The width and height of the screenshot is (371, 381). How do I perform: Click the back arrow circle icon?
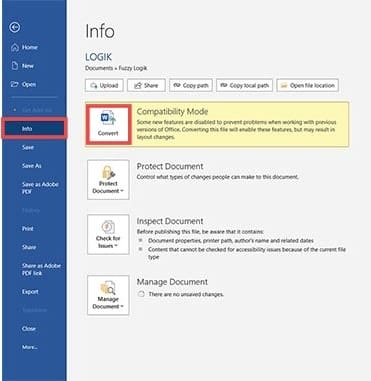(15, 27)
